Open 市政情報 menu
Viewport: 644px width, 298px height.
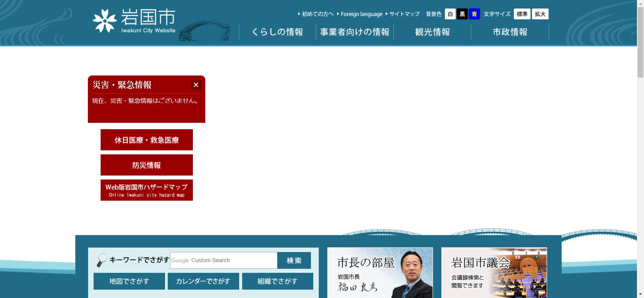click(x=510, y=32)
